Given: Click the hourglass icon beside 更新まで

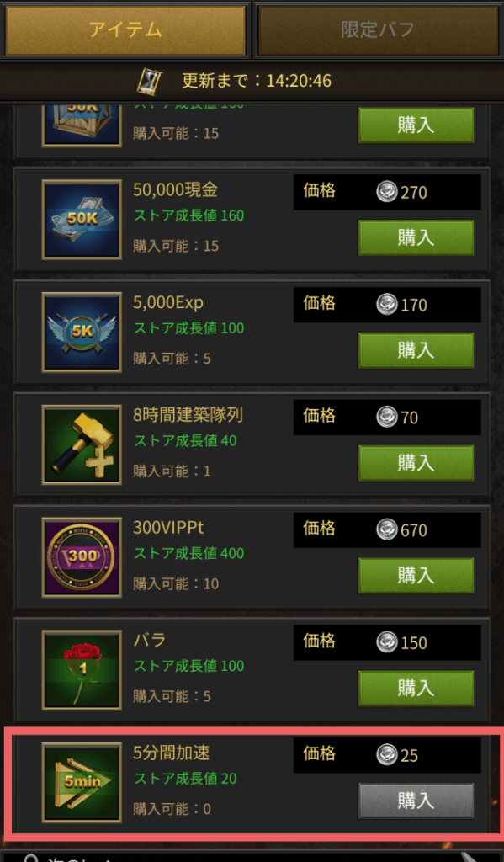Looking at the screenshot, I should click(150, 82).
